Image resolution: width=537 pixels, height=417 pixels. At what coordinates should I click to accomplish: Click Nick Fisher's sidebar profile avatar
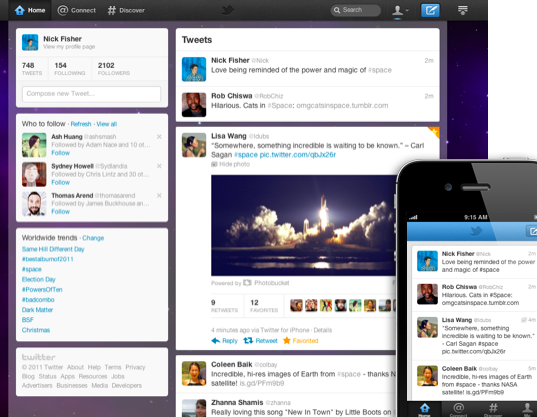30,42
